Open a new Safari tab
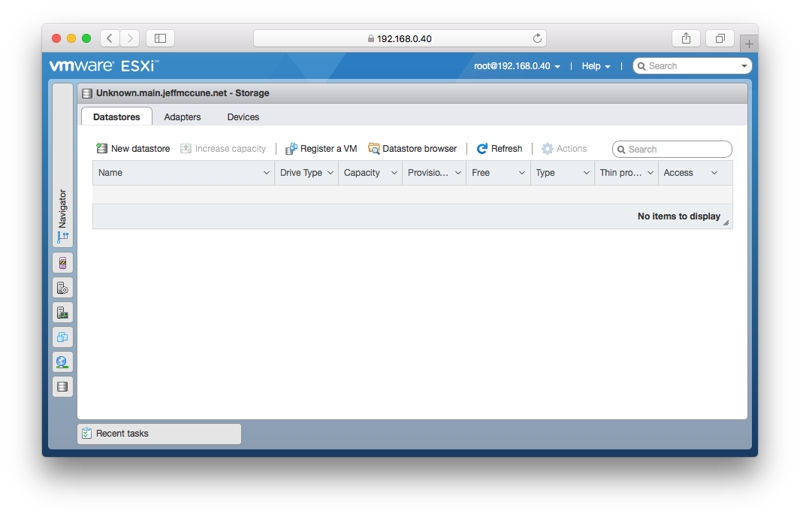Image resolution: width=800 pixels, height=517 pixels. pos(748,44)
